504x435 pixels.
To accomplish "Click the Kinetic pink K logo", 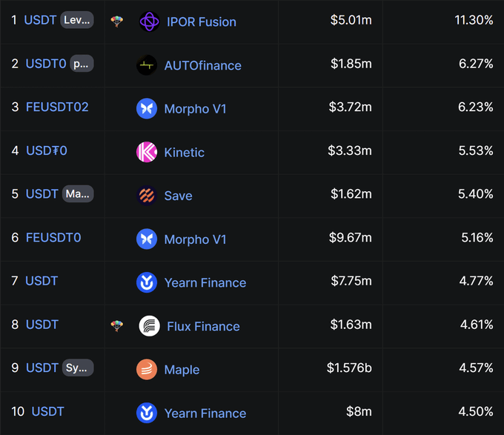I will [x=147, y=152].
